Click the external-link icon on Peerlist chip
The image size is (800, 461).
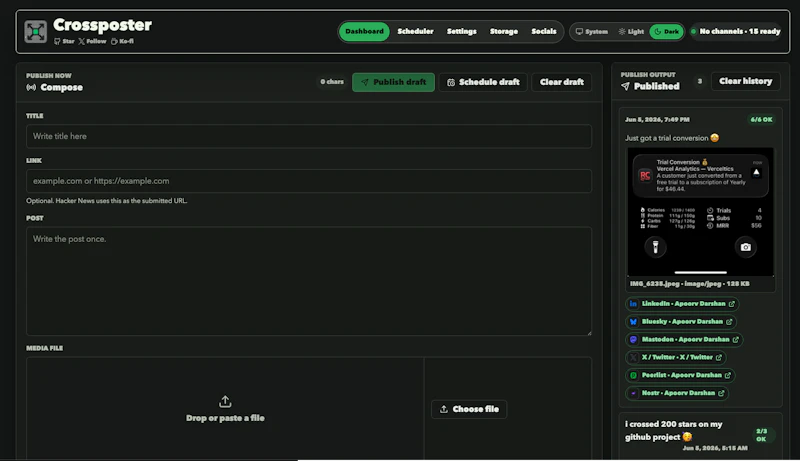(728, 375)
